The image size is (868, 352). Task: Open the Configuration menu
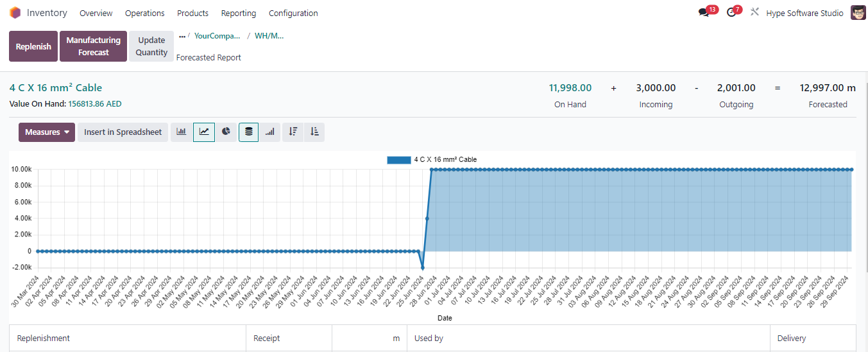coord(293,13)
